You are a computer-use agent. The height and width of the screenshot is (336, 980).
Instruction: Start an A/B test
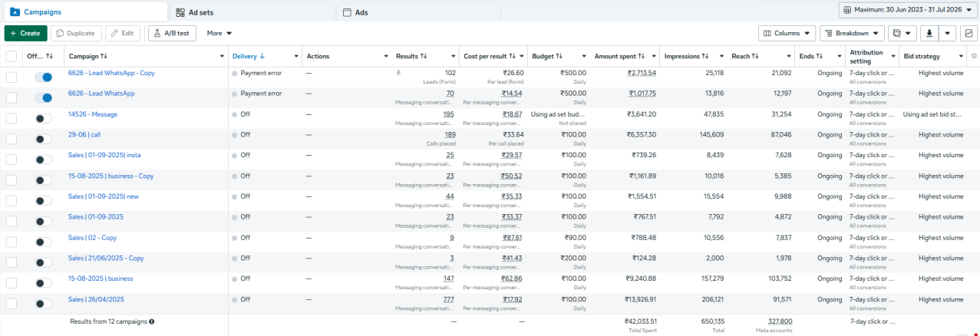(173, 33)
